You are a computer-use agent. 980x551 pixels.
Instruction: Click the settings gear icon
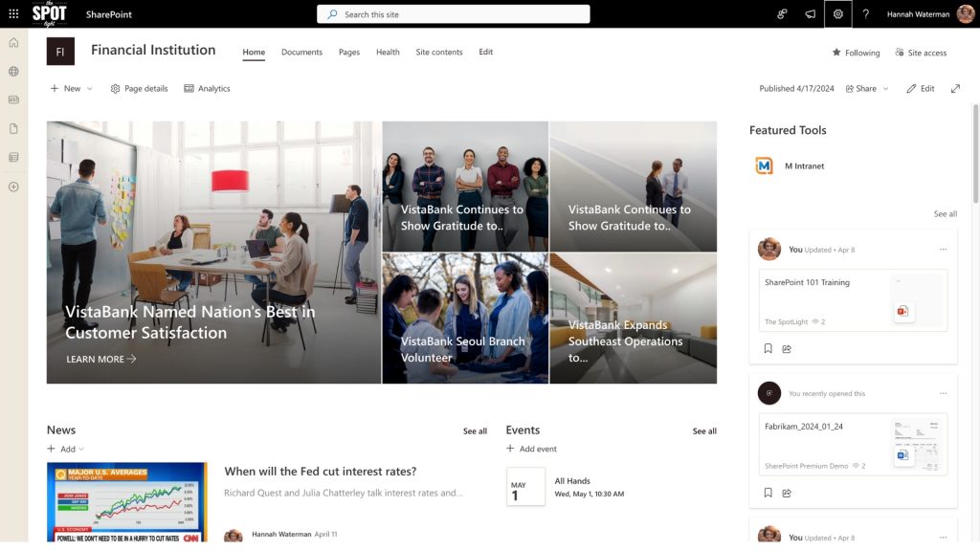[837, 14]
